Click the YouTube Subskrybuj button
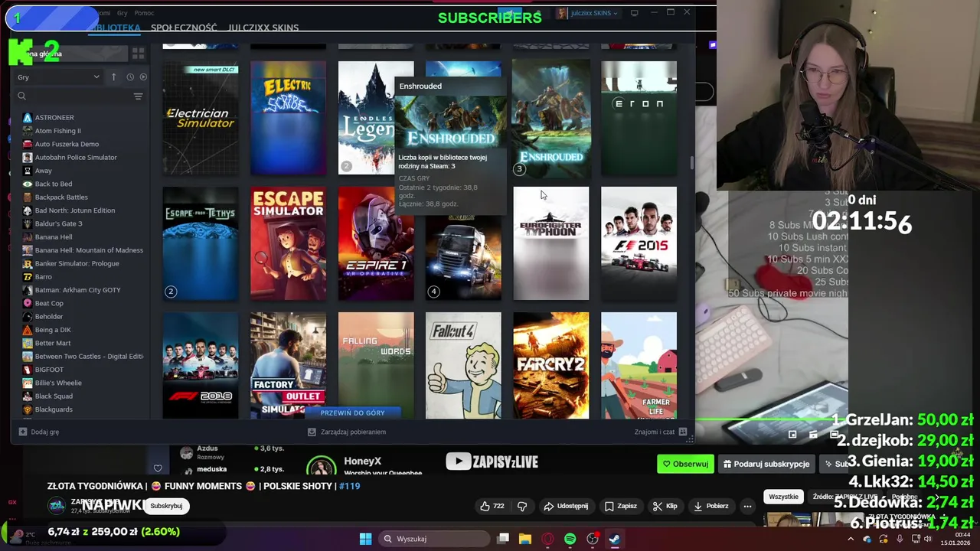 [x=166, y=506]
